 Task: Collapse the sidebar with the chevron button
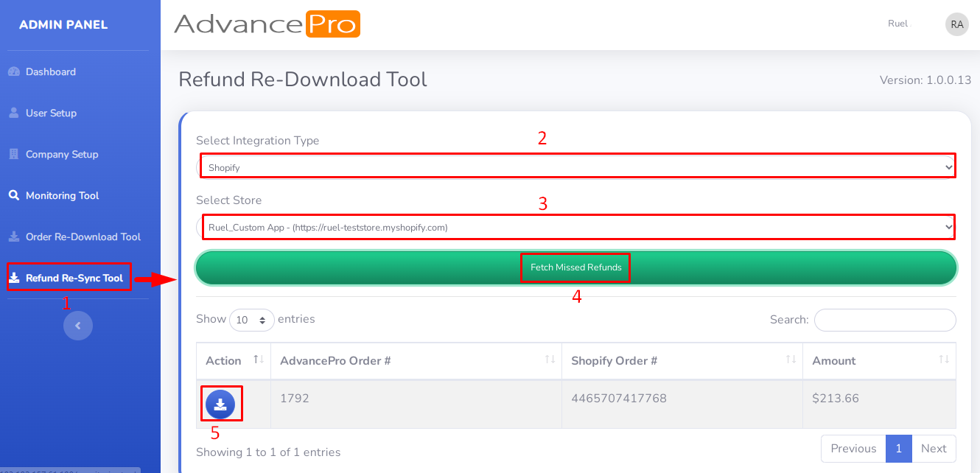[78, 326]
